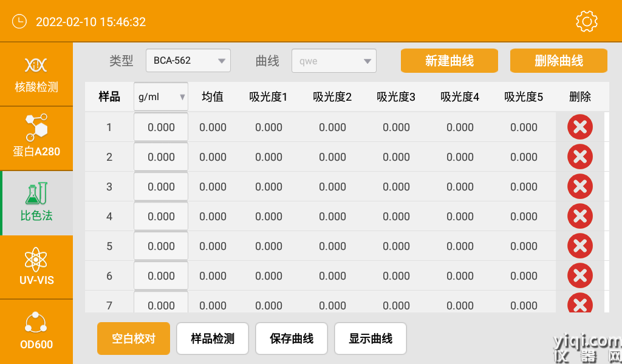Select the 比色法 colorimetric module

coord(36,203)
